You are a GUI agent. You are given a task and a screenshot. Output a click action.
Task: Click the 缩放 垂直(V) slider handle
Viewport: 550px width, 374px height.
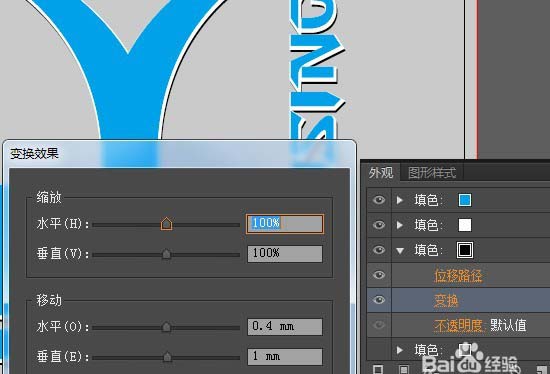(x=166, y=254)
